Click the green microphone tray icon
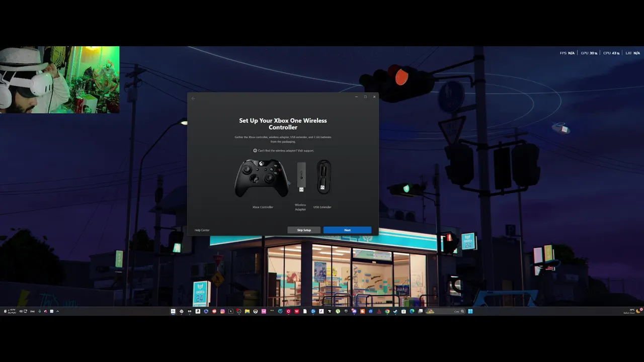This screenshot has height=362, width=644. [x=40, y=311]
